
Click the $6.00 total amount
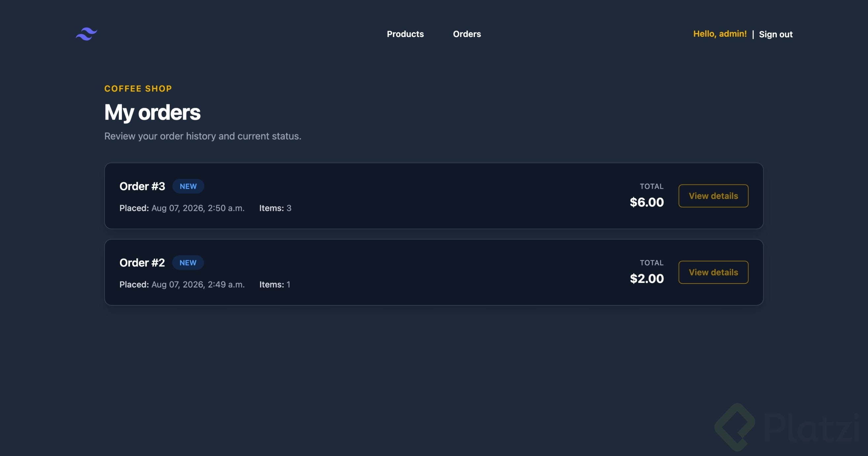click(x=647, y=202)
